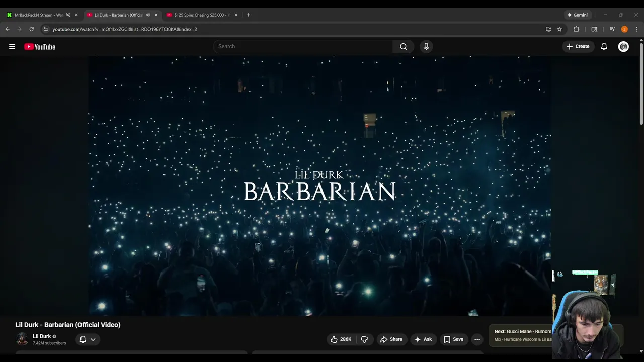
Task: Open the Chrome extensions puzzle icon
Action: coord(577,29)
